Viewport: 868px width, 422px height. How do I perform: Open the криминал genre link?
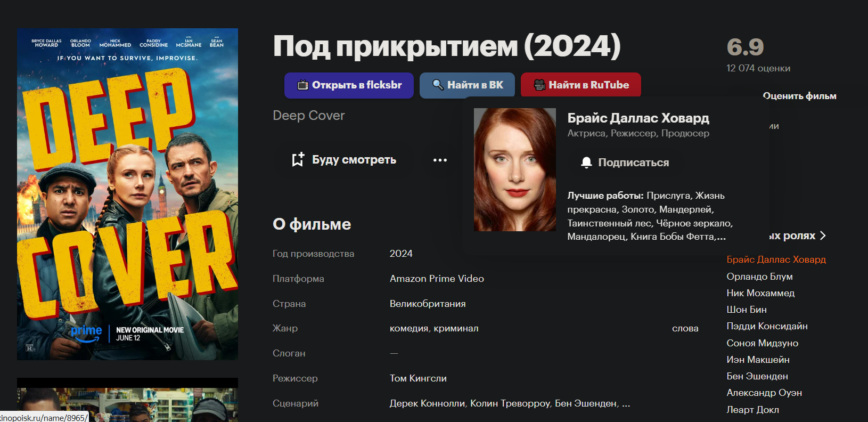click(x=456, y=328)
